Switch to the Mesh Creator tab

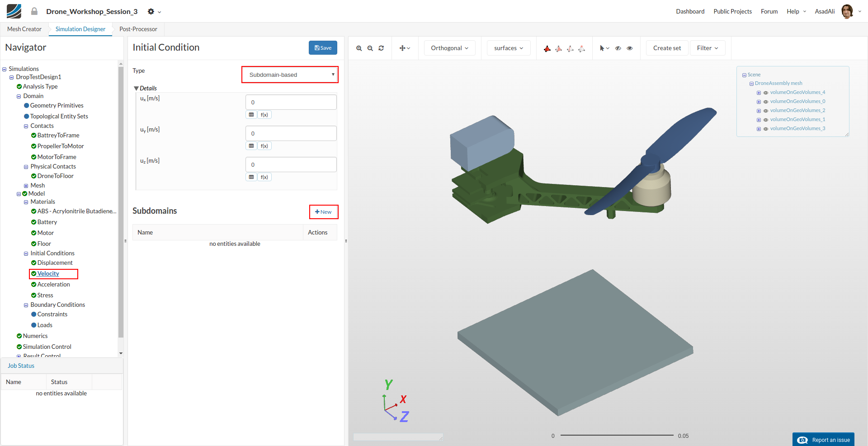pos(24,29)
